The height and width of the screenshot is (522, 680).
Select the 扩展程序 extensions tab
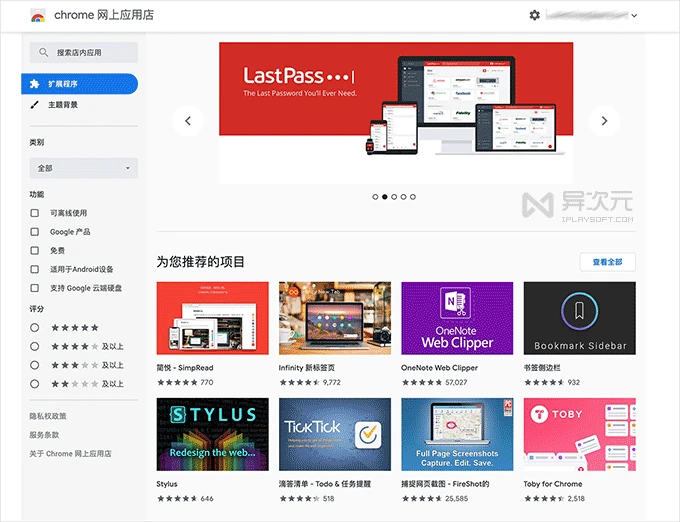tap(80, 84)
